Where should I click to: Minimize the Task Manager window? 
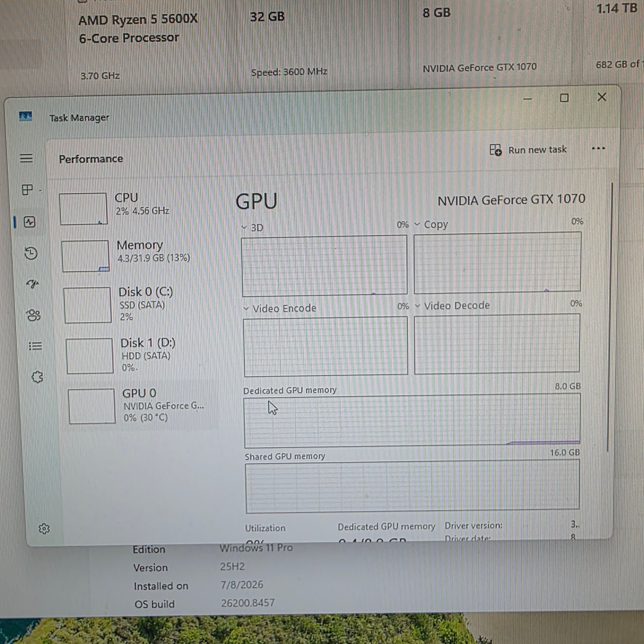[x=527, y=99]
